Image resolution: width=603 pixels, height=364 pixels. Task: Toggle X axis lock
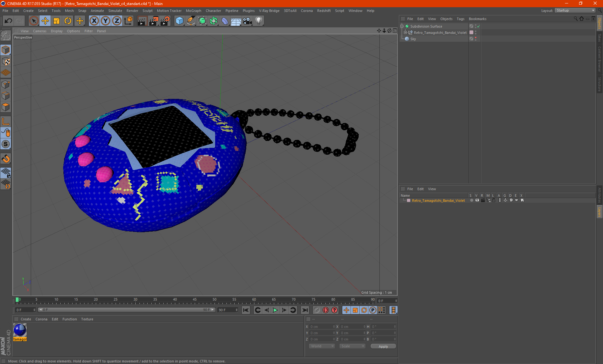(x=94, y=21)
